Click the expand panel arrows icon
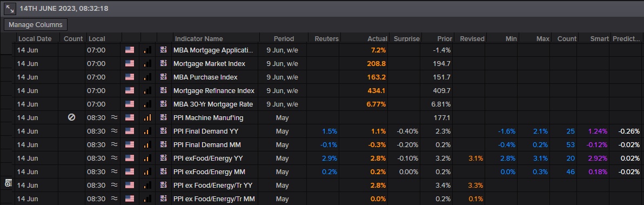The width and height of the screenshot is (644, 205). [x=10, y=8]
